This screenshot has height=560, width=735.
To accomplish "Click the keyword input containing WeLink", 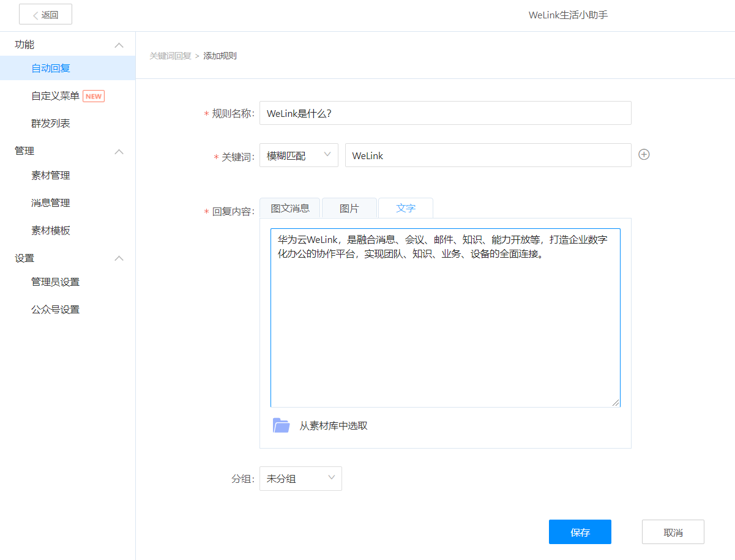I will [x=487, y=155].
